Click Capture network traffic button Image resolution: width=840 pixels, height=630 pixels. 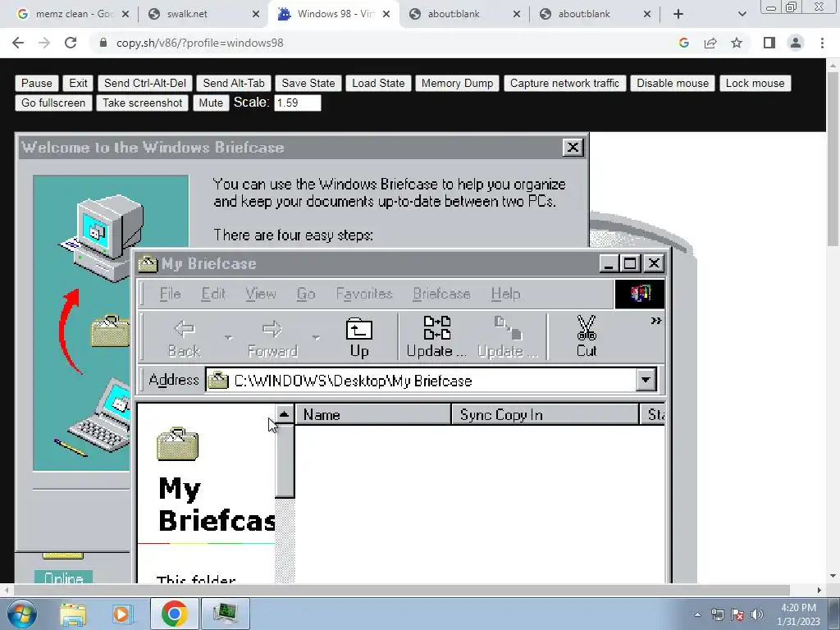pyautogui.click(x=564, y=83)
